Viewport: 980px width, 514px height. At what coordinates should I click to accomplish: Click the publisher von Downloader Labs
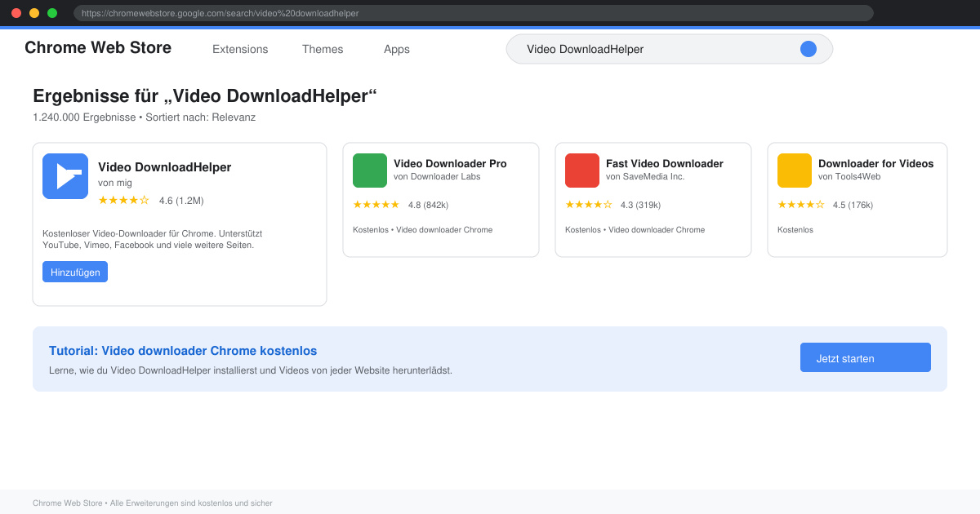click(x=437, y=176)
